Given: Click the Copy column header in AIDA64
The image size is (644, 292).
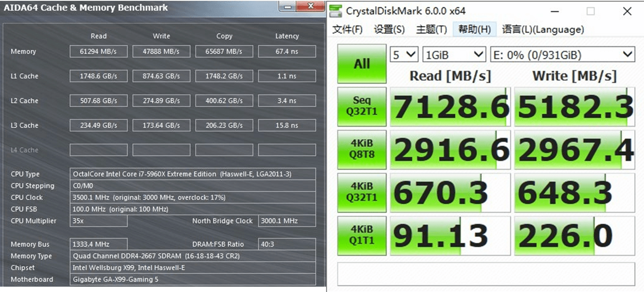Looking at the screenshot, I should click(224, 36).
